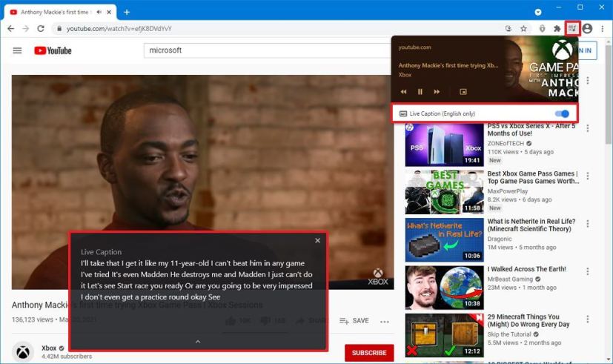613x364 pixels.
Task: Close the Live Caption box
Action: pyautogui.click(x=317, y=241)
